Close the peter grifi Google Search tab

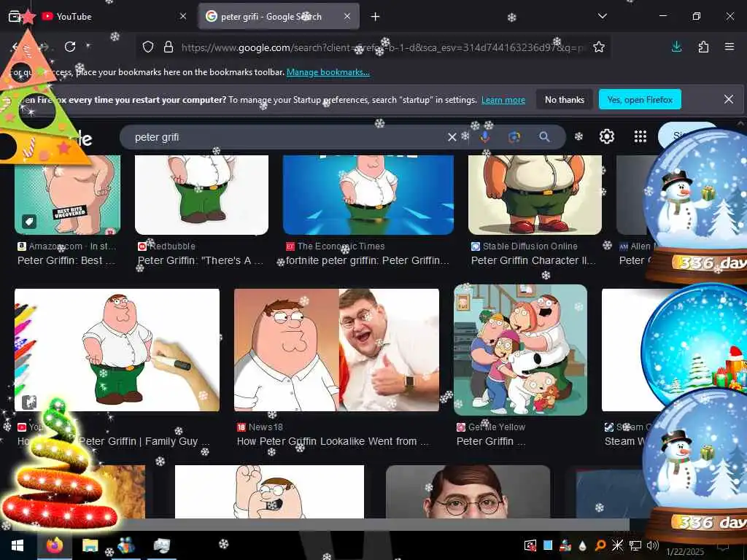pyautogui.click(x=347, y=16)
